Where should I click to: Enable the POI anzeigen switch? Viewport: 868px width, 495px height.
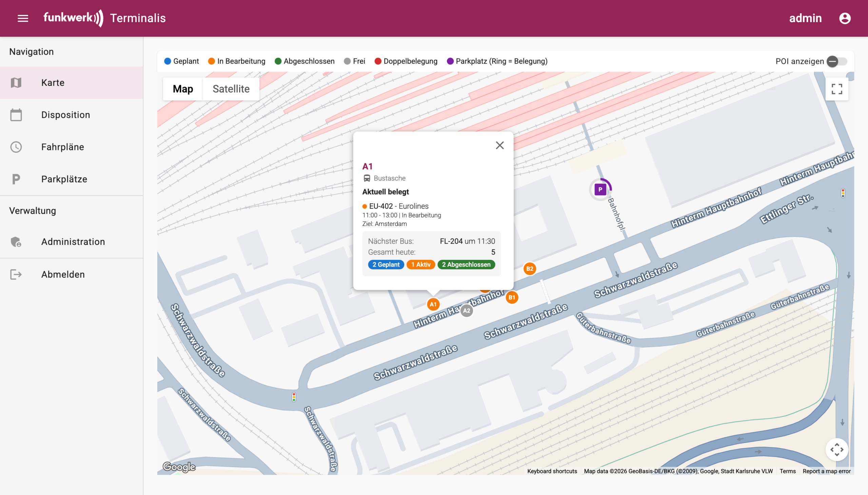tap(836, 61)
